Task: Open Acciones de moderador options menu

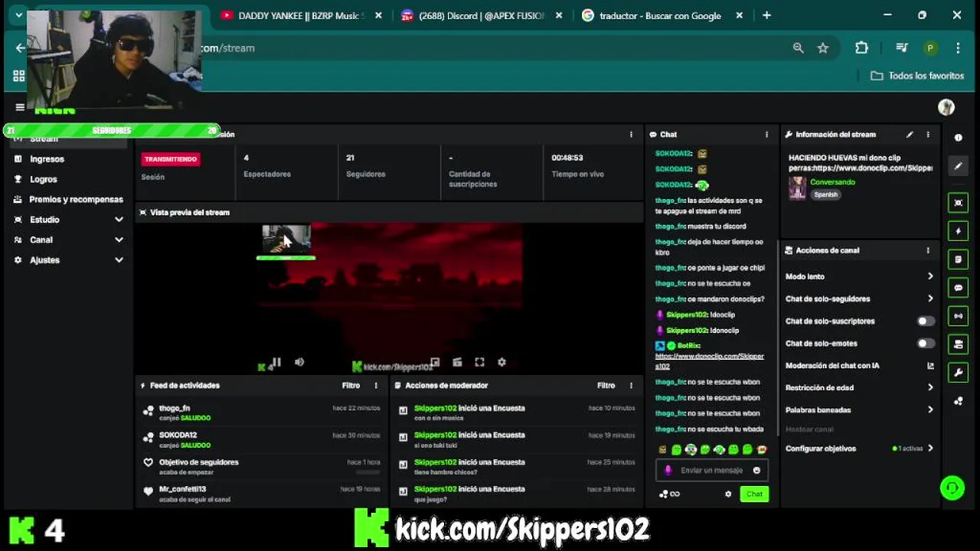Action: click(x=631, y=386)
